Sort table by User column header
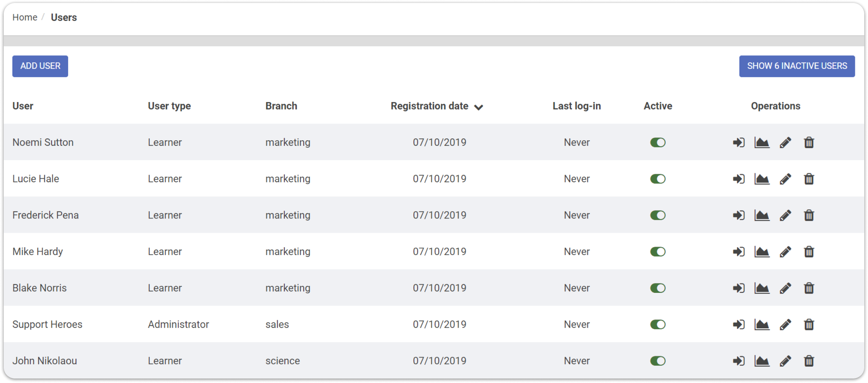The height and width of the screenshot is (383, 868). [23, 106]
